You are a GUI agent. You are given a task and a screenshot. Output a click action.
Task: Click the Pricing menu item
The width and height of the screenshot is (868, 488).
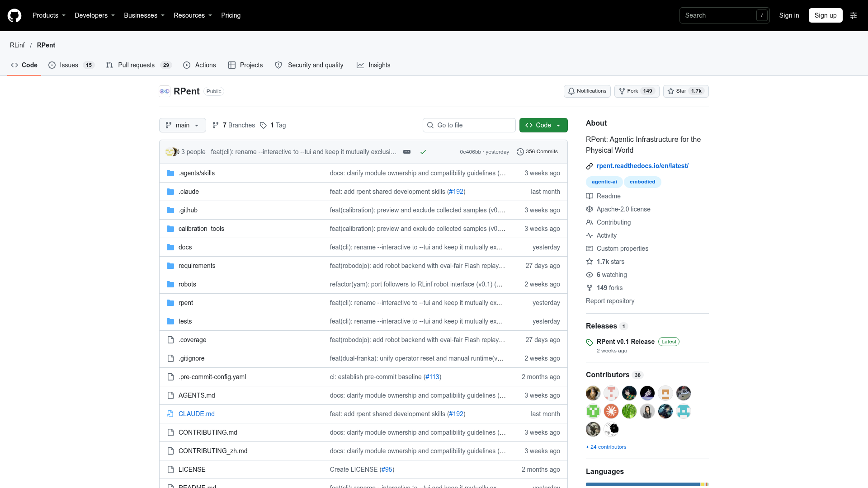click(x=231, y=15)
